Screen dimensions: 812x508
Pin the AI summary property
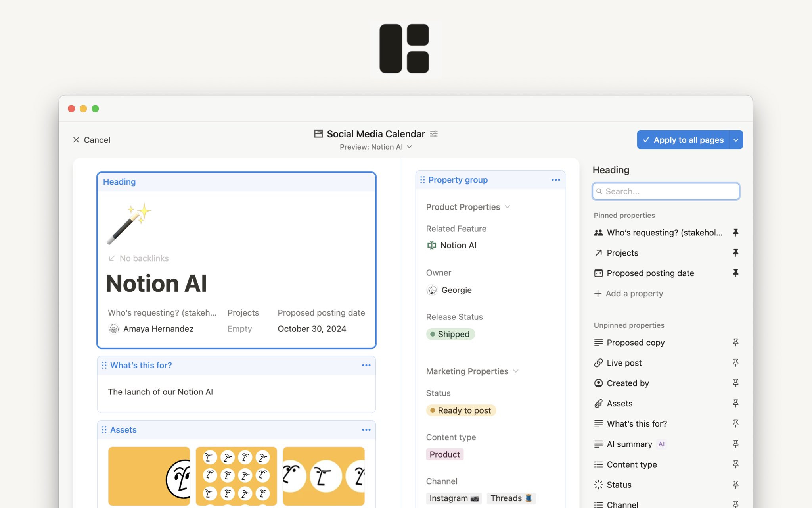735,444
